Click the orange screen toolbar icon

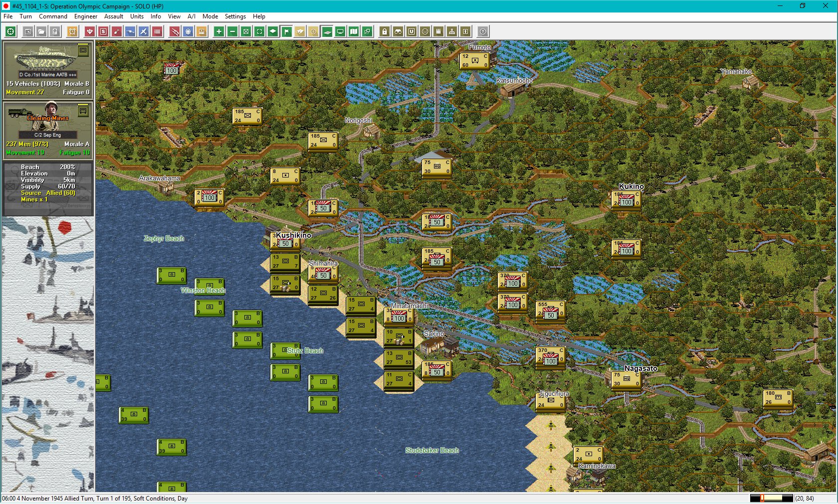pos(202,31)
